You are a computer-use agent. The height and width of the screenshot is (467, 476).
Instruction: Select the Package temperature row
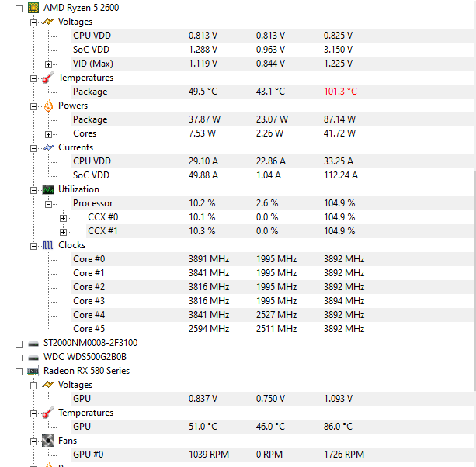coord(273,92)
